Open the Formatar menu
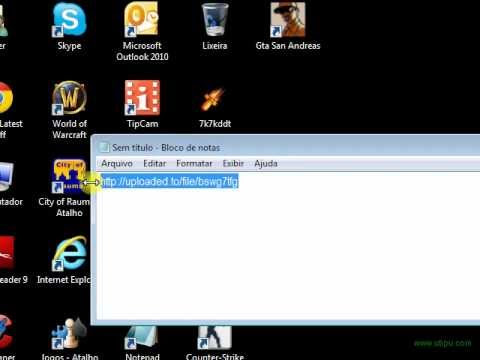This screenshot has height=360, width=480. click(x=194, y=164)
